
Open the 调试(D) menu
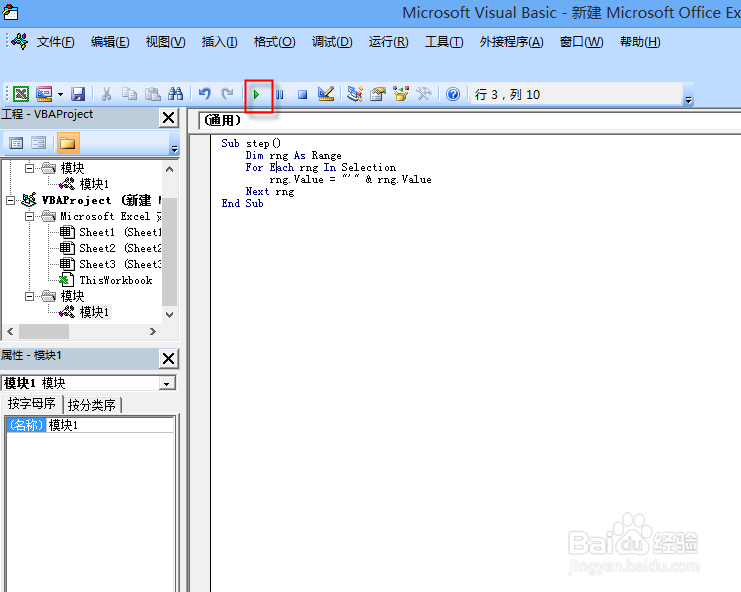[x=332, y=42]
